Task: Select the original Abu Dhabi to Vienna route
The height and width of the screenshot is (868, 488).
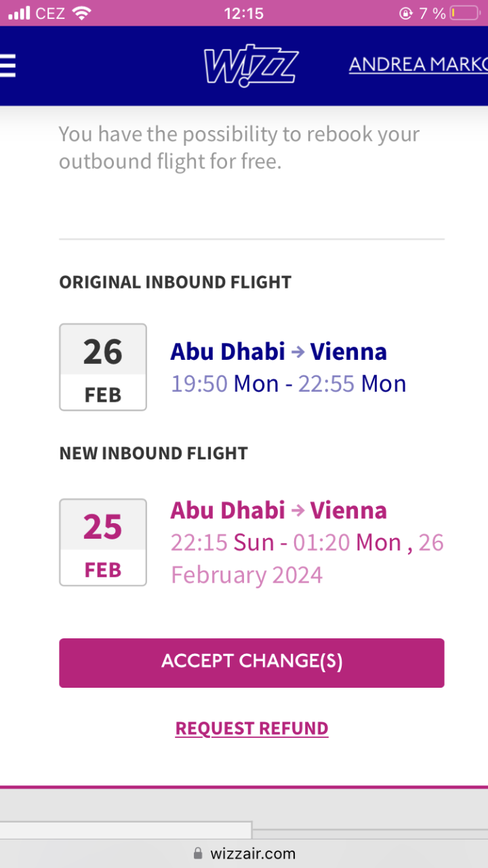Action: 279,352
